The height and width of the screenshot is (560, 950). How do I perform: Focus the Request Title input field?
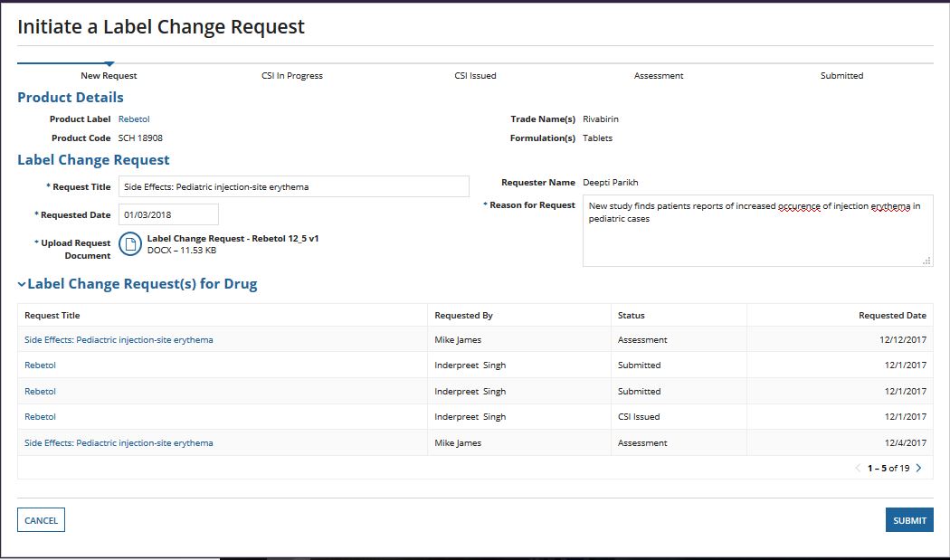[x=294, y=186]
